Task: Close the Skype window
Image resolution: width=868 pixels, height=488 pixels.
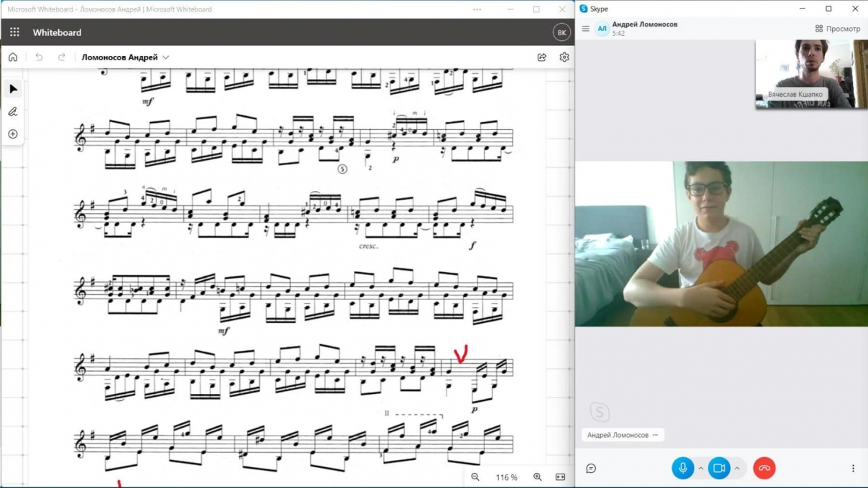Action: pos(855,9)
